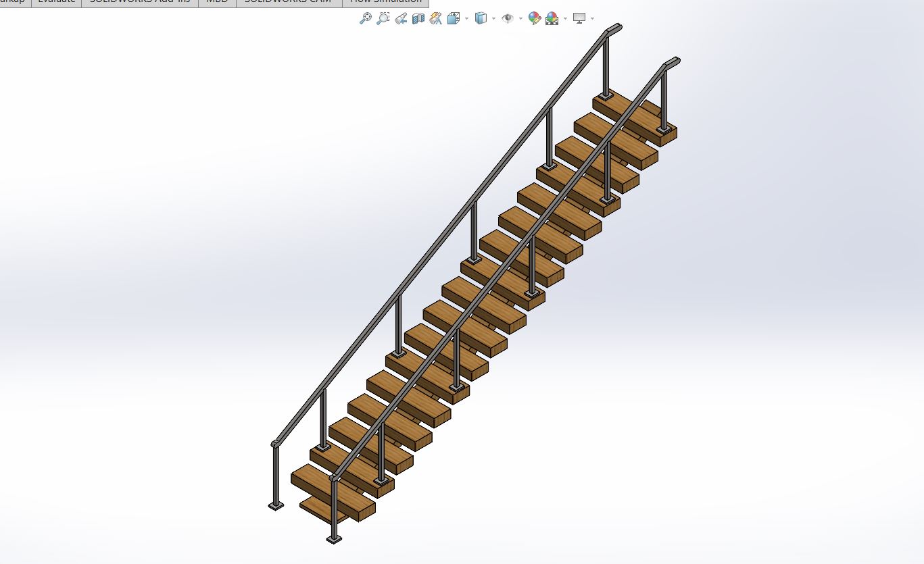
Task: Activate the Zoom to Area tool
Action: pos(383,19)
